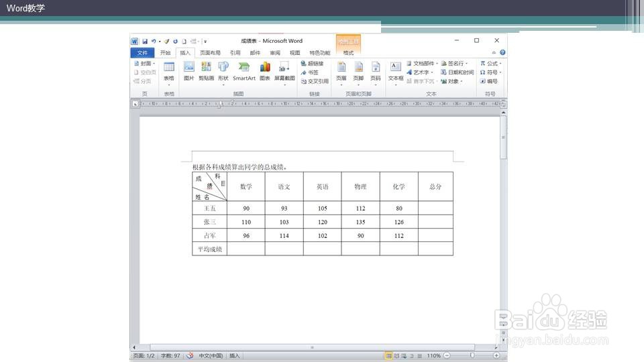Click the Word Help question mark icon
The width and height of the screenshot is (644, 362).
(502, 52)
